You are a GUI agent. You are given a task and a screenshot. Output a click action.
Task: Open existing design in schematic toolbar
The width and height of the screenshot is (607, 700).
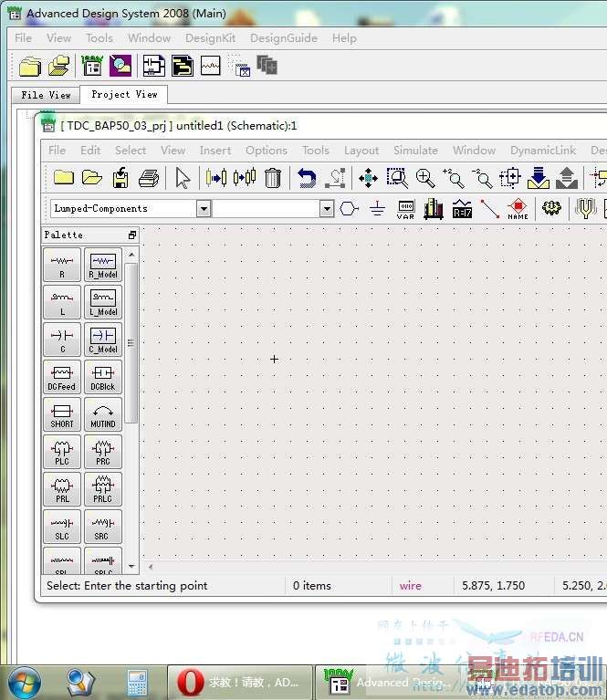(92, 178)
